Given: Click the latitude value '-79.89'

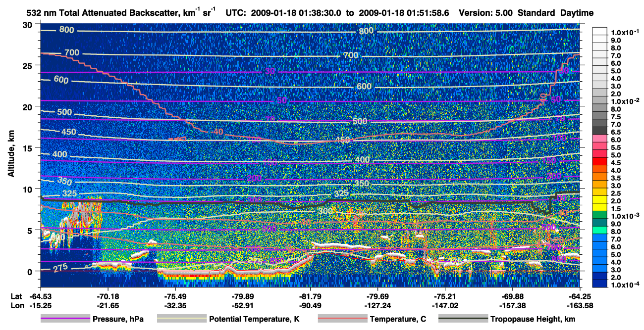Looking at the screenshot, I should 243,296.
